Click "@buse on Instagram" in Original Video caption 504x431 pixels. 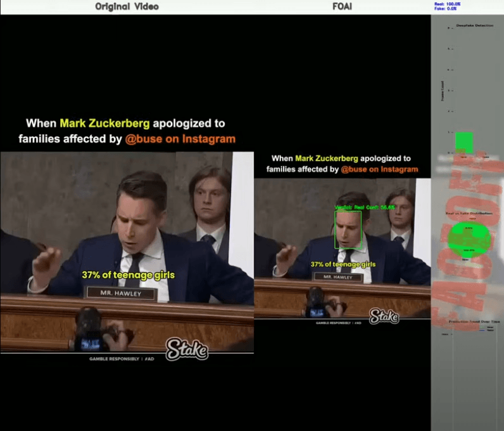click(x=180, y=139)
